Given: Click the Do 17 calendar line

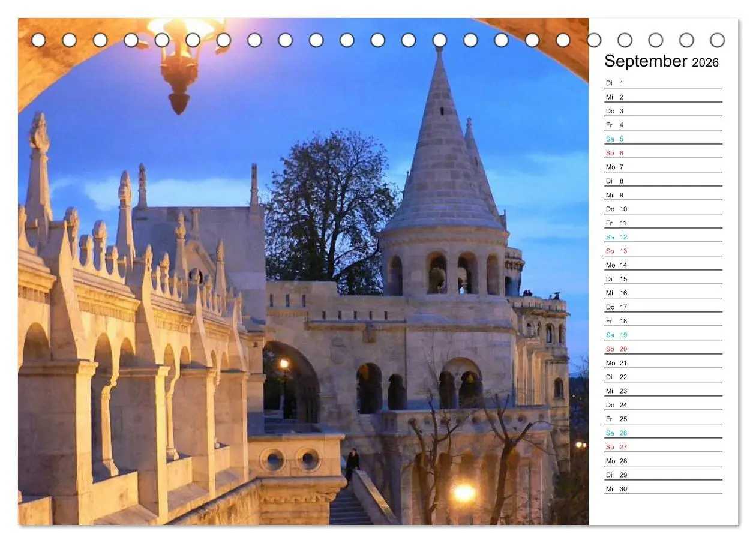Looking at the screenshot, I should pyautogui.click(x=663, y=307).
